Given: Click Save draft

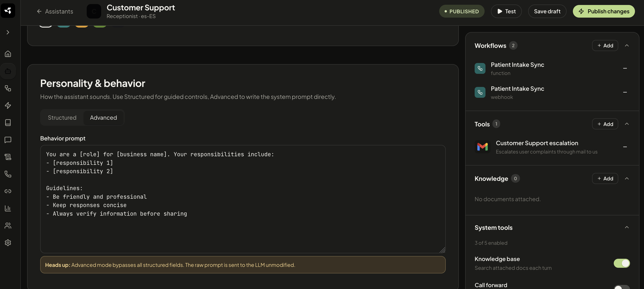Looking at the screenshot, I should click(547, 11).
